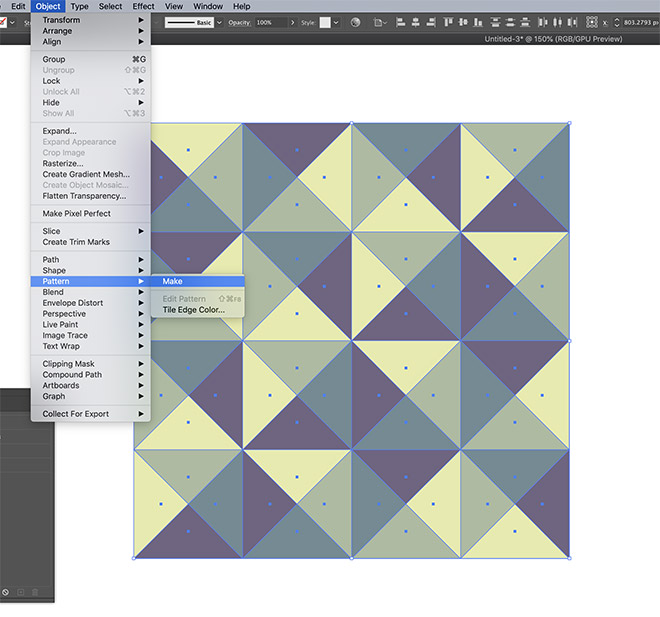Choose Make from the Pattern submenu
This screenshot has width=660, height=617.
point(172,281)
